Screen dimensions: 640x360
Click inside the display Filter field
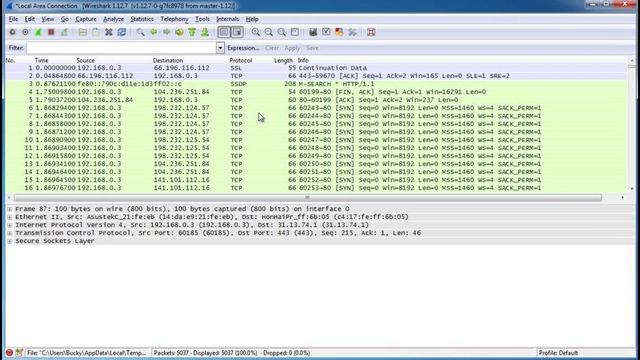[121, 48]
